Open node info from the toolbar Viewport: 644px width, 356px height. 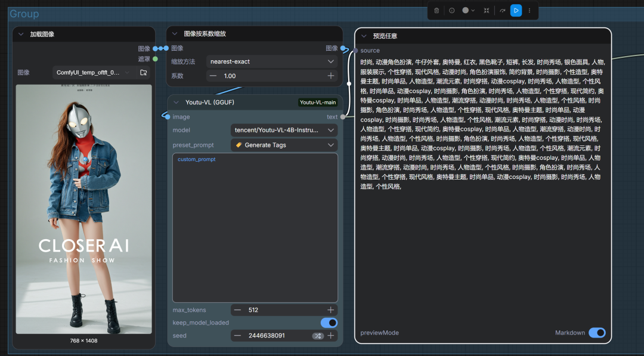[452, 11]
